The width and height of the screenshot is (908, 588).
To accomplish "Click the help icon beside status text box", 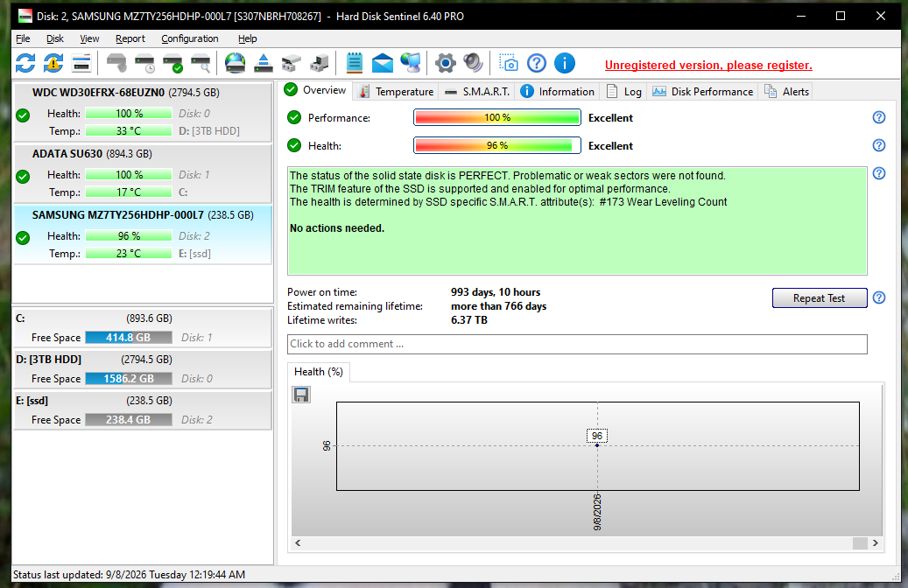I will (x=878, y=173).
